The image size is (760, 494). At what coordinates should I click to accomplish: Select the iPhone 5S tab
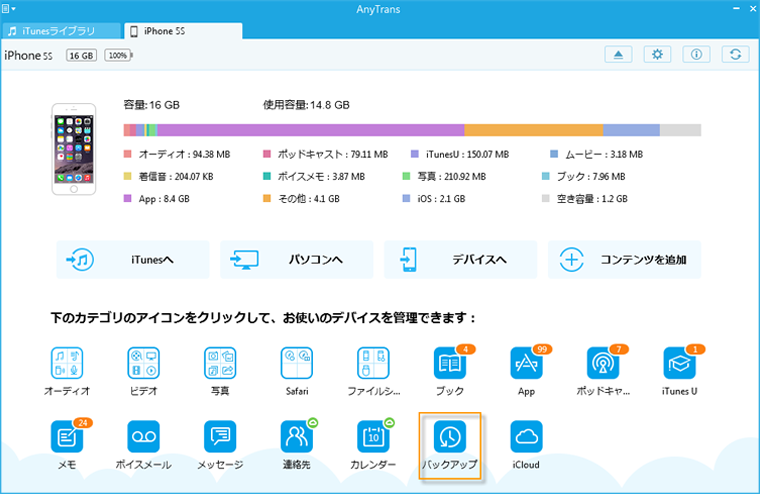pos(183,31)
